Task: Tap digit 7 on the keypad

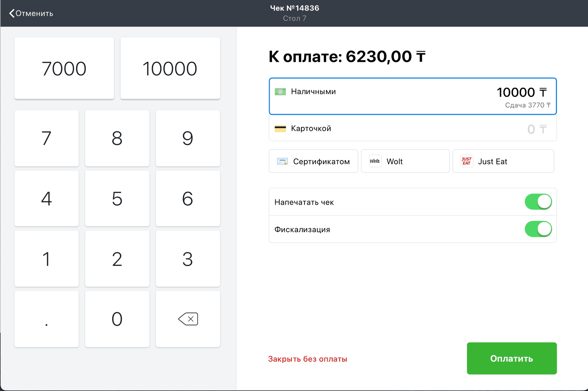Action: pos(47,138)
